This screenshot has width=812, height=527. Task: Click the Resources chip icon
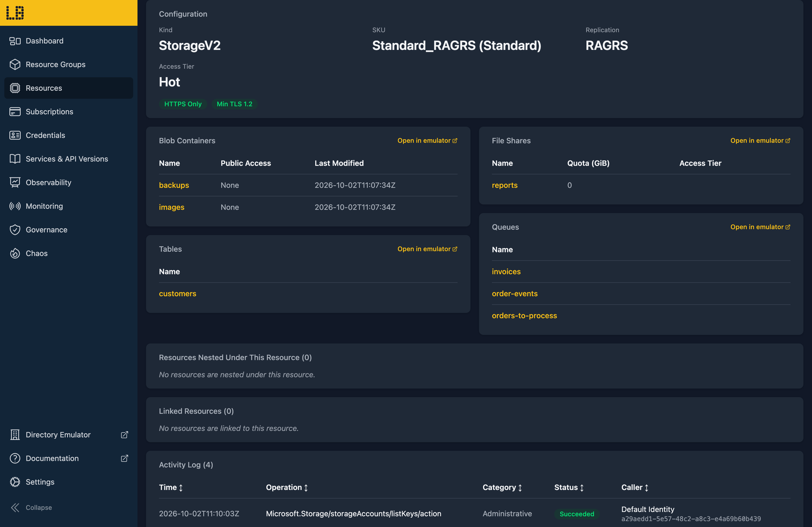tap(15, 88)
